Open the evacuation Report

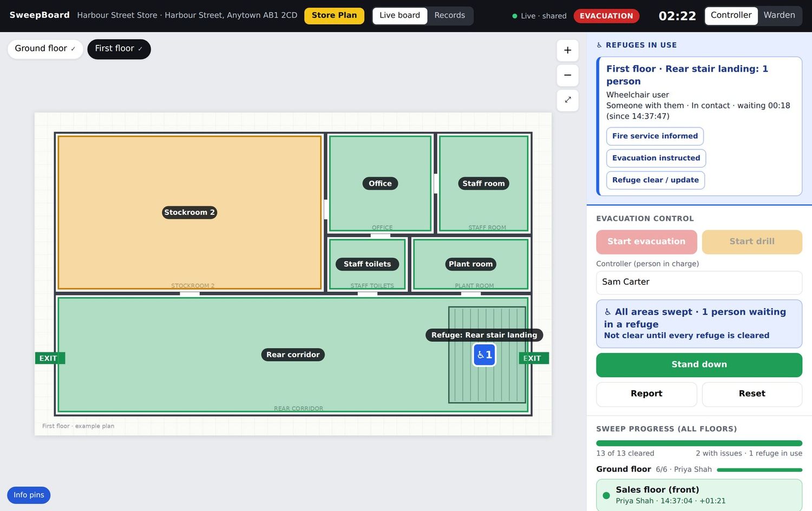coord(646,394)
